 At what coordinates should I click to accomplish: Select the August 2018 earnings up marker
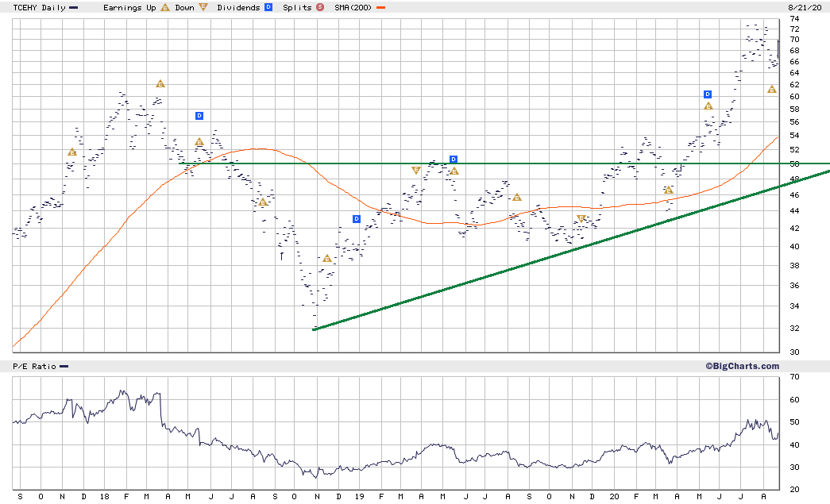263,202
